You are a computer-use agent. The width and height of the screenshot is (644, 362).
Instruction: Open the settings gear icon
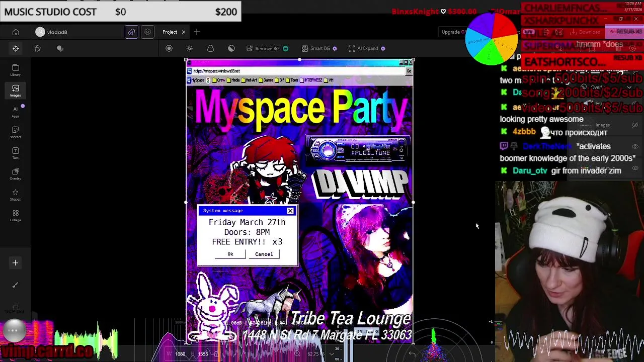coord(147,32)
